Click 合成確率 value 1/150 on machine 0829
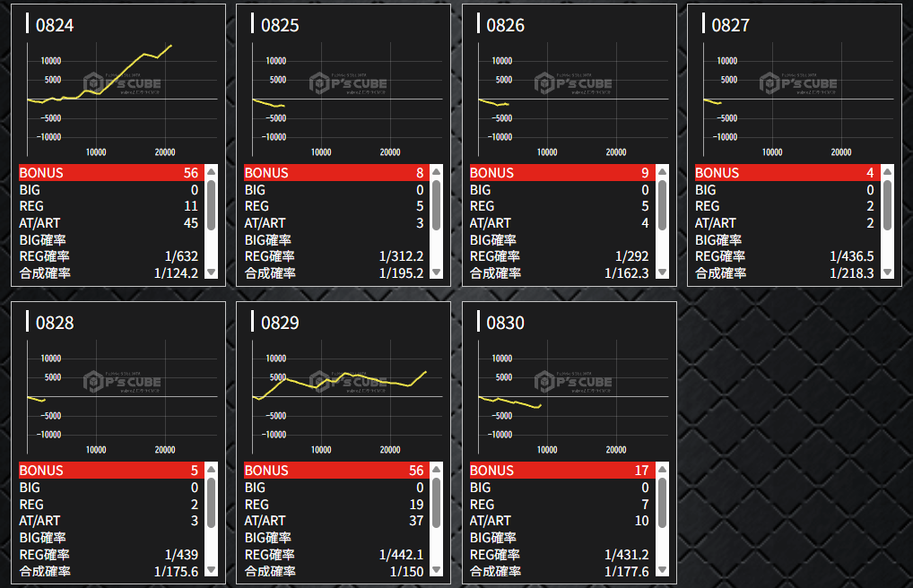This screenshot has height=588, width=913. 406,572
